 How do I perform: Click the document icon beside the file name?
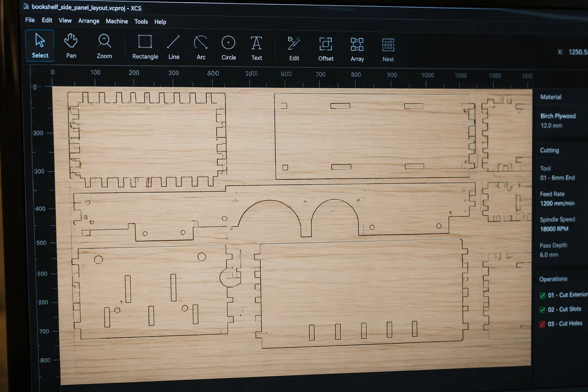(x=26, y=7)
